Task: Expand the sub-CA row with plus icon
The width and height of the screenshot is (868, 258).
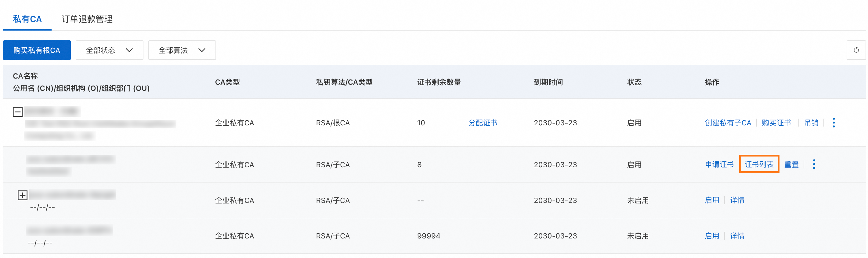Action: click(22, 195)
